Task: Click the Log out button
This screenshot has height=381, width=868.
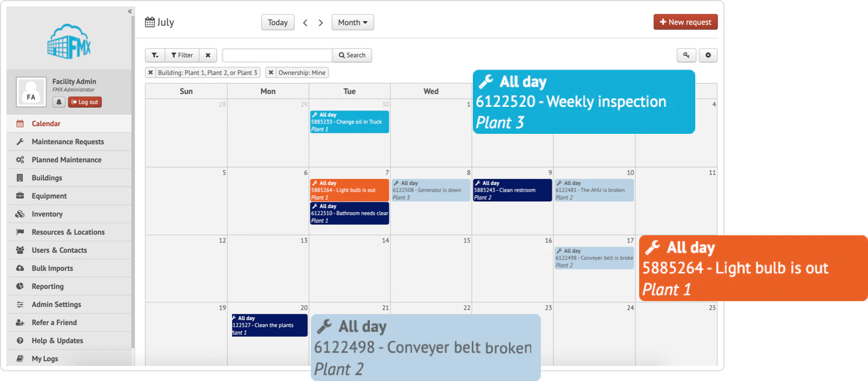Action: click(x=85, y=102)
